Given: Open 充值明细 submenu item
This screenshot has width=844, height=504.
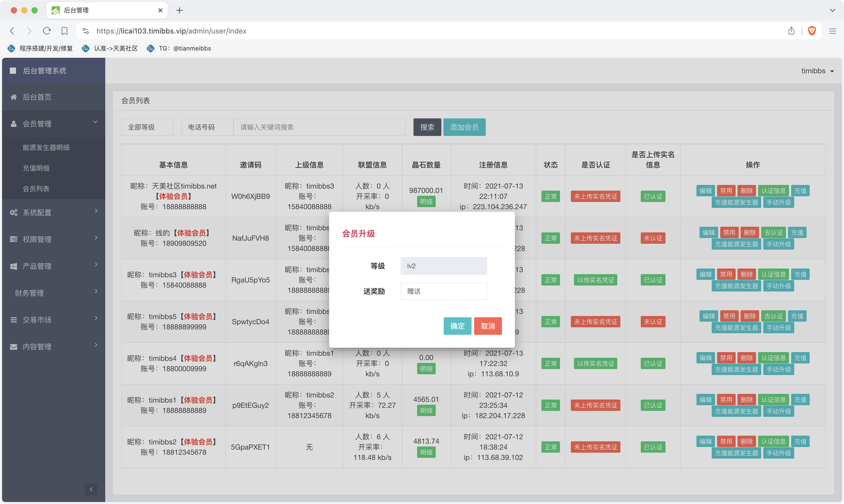Looking at the screenshot, I should click(36, 168).
